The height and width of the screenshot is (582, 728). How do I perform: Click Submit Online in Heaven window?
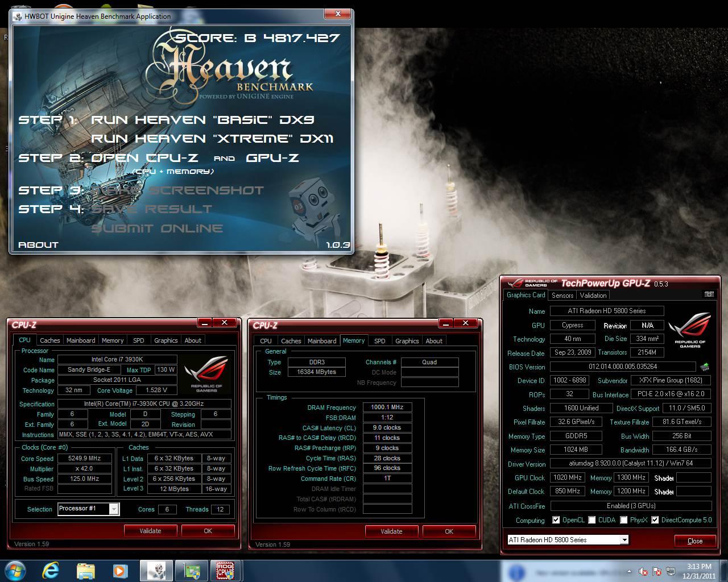pos(157,228)
